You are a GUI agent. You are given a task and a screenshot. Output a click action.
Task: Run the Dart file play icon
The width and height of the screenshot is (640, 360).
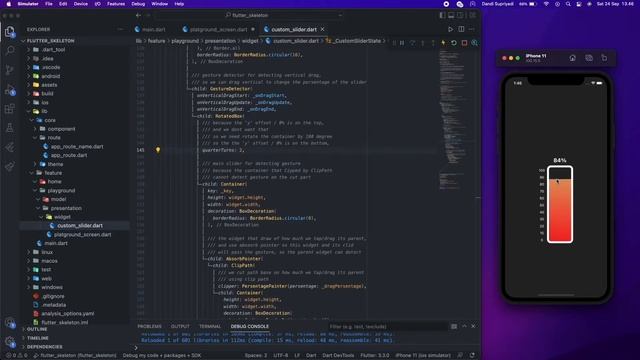point(451,29)
